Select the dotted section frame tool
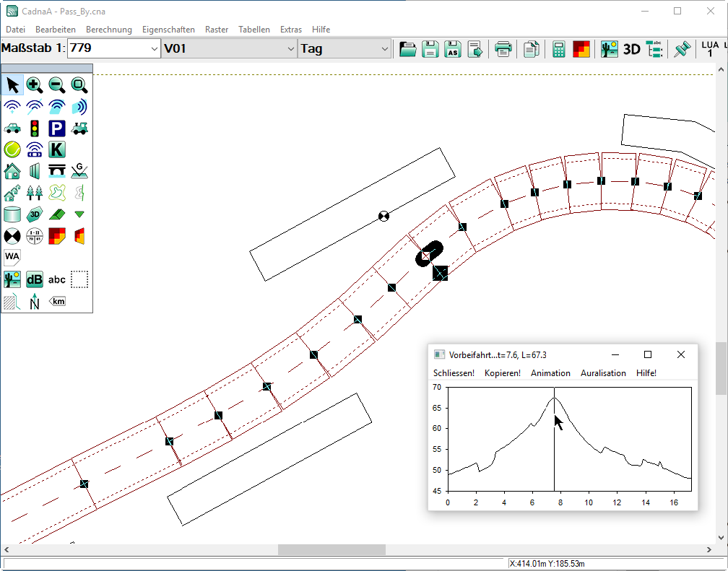 pos(79,279)
